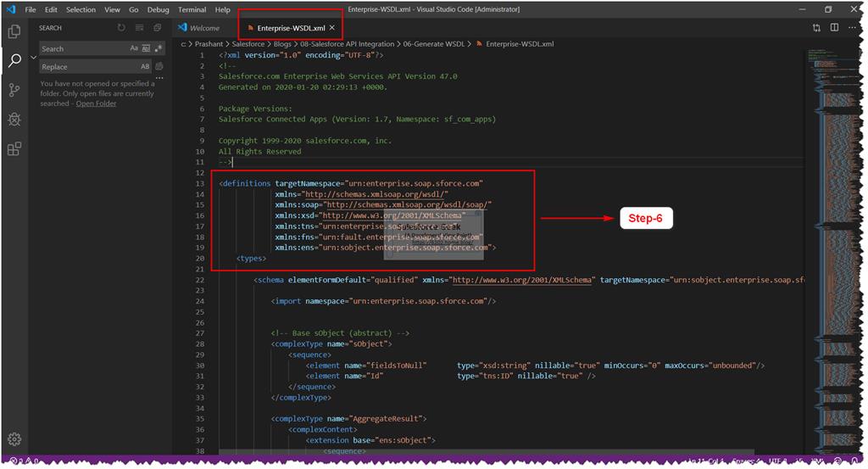Viewport: 868px width, 469px height.
Task: Open the Go menu
Action: coord(133,9)
